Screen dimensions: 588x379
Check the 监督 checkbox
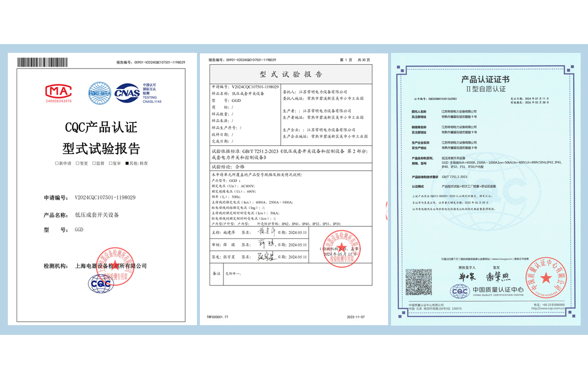94,163
